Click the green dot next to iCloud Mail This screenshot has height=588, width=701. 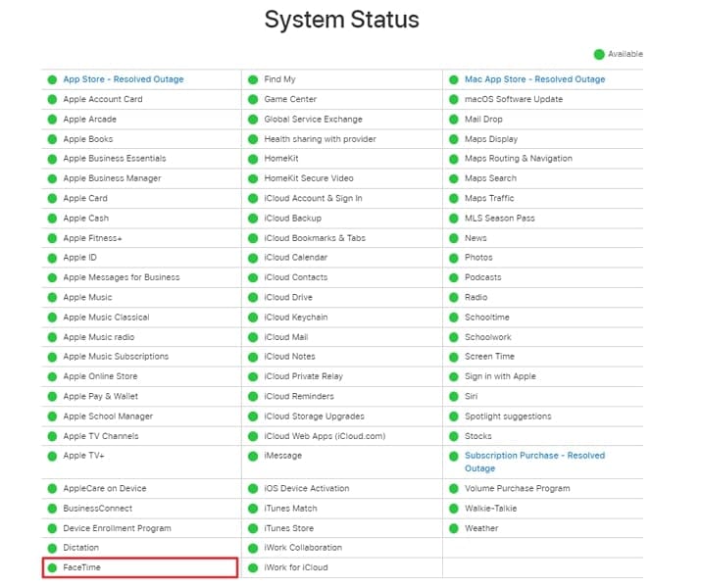tap(253, 337)
